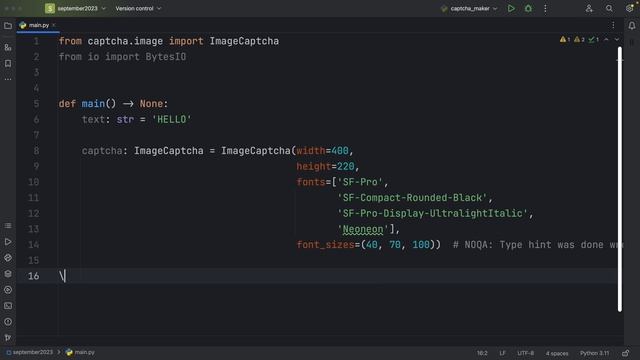The height and width of the screenshot is (360, 640).
Task: Click cursor position 16:2 indicator
Action: [x=482, y=353]
